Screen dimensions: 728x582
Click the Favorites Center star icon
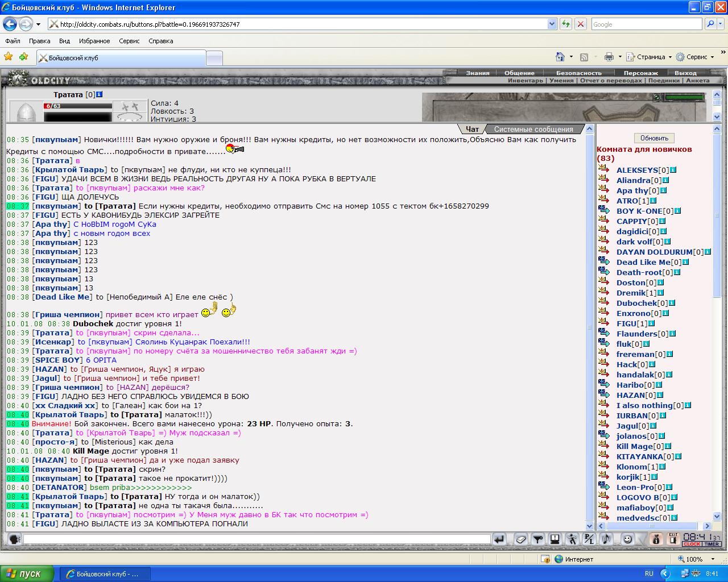coord(8,57)
